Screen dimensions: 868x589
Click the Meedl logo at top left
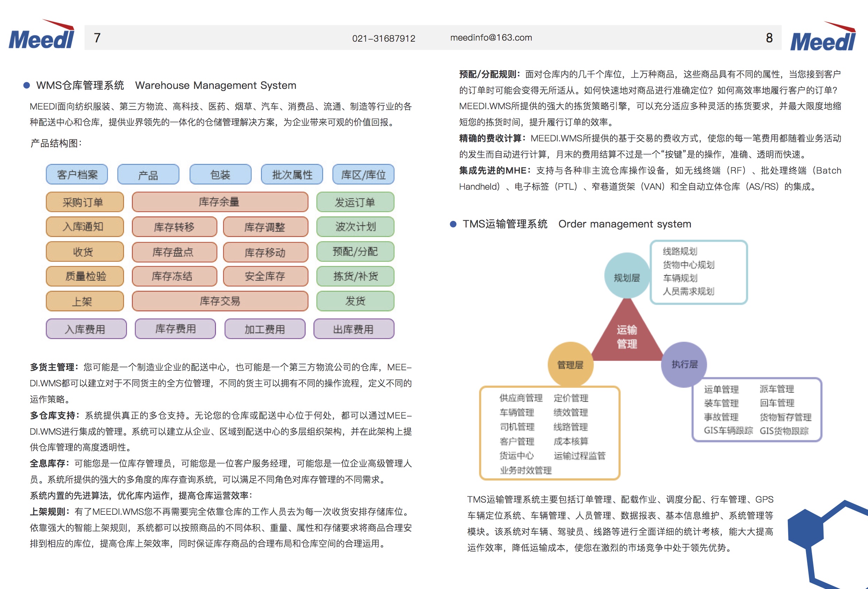click(x=41, y=35)
